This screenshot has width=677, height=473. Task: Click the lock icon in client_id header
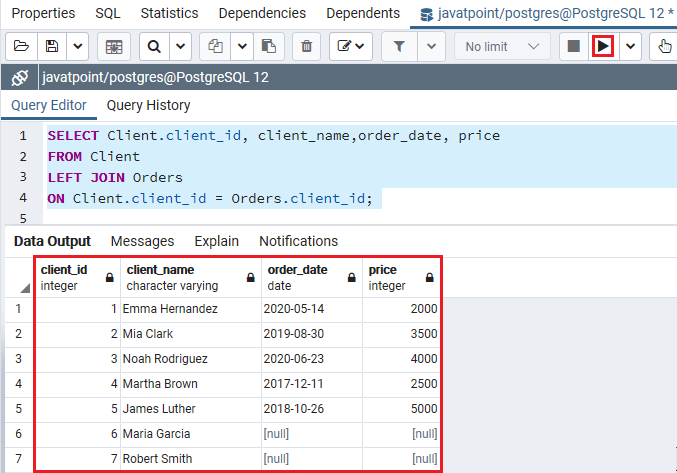click(x=110, y=277)
